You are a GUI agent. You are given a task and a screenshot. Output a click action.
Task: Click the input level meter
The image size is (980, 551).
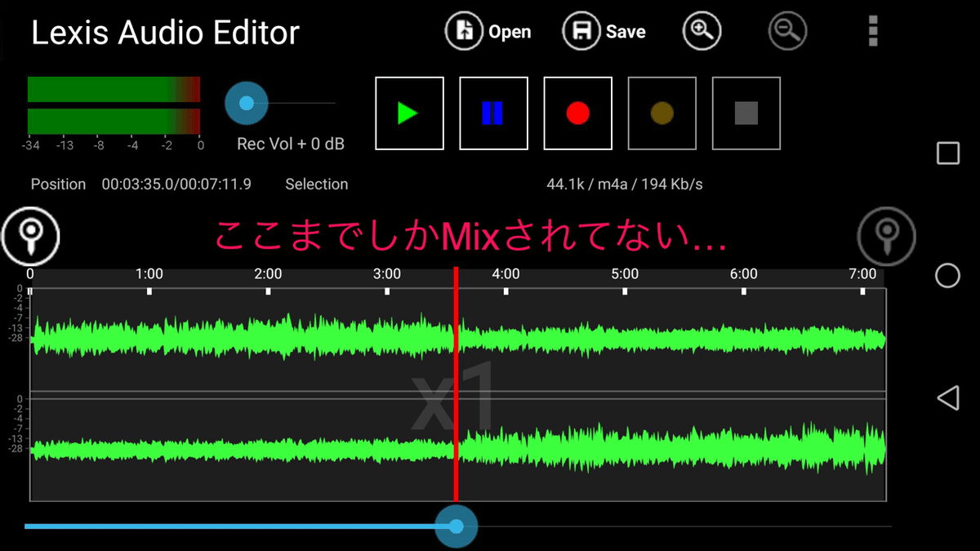coord(114,104)
